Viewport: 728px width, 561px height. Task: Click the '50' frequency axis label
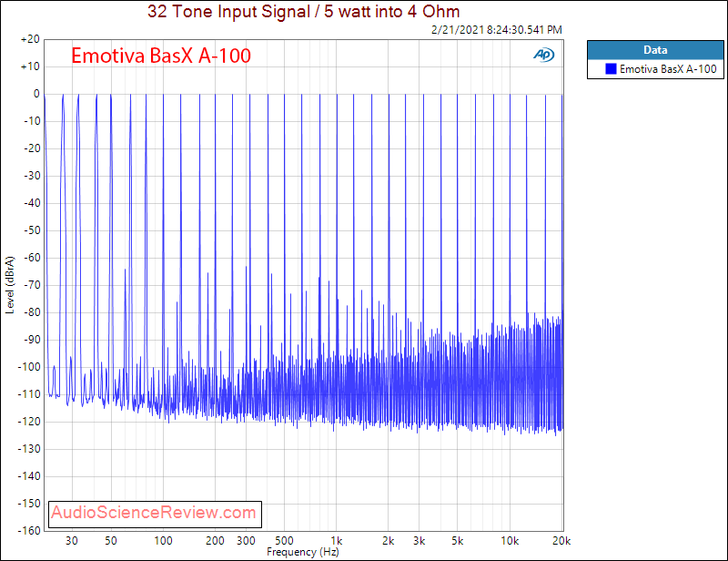(x=110, y=541)
